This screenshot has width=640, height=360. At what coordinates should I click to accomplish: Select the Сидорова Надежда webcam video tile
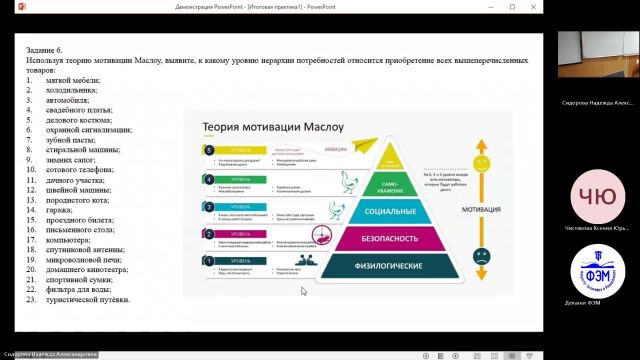coord(598,54)
